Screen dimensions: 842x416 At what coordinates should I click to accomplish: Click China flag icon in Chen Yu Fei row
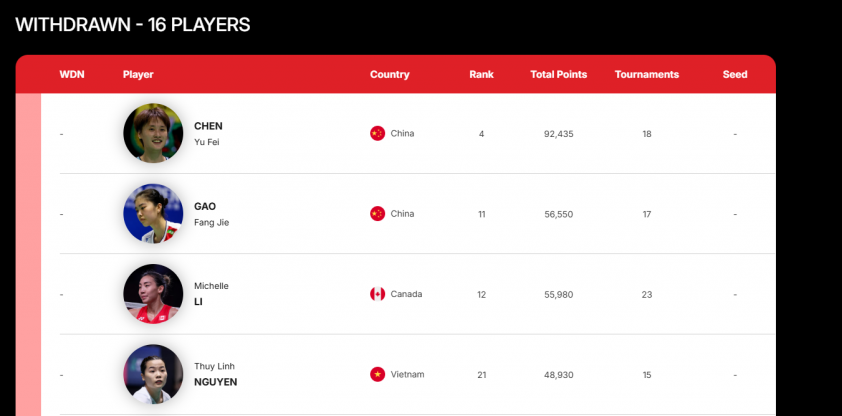tap(377, 133)
